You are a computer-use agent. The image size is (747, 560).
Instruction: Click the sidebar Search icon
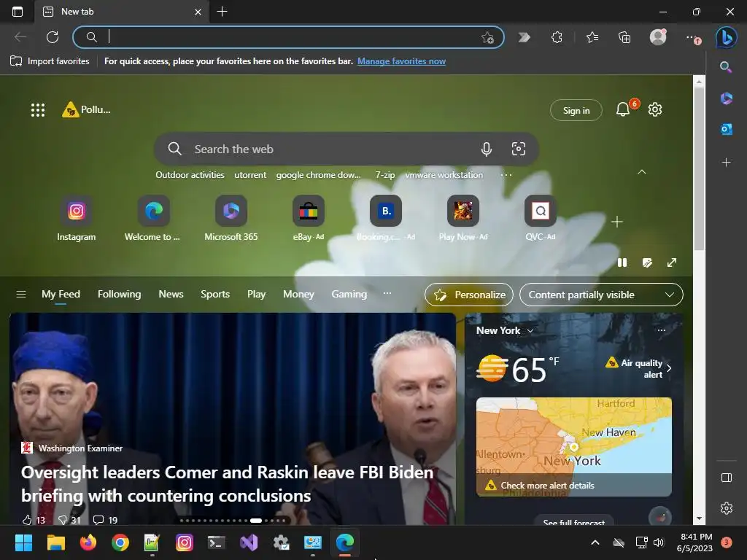[x=726, y=67]
